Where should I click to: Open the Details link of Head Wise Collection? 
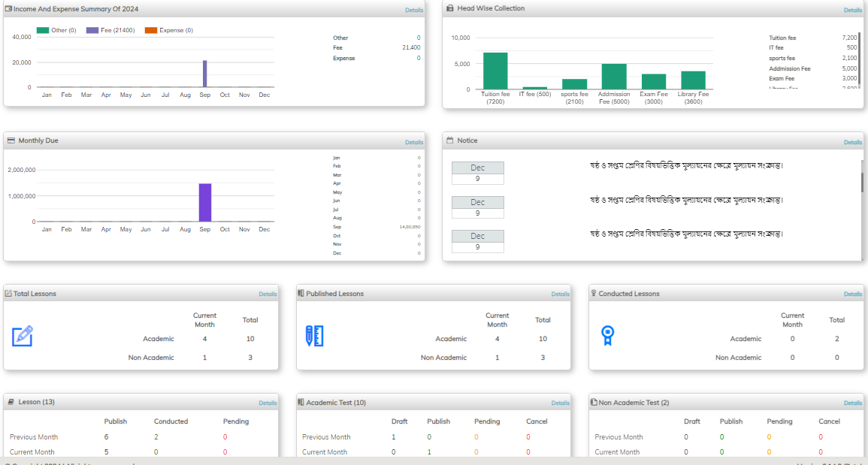pyautogui.click(x=852, y=10)
